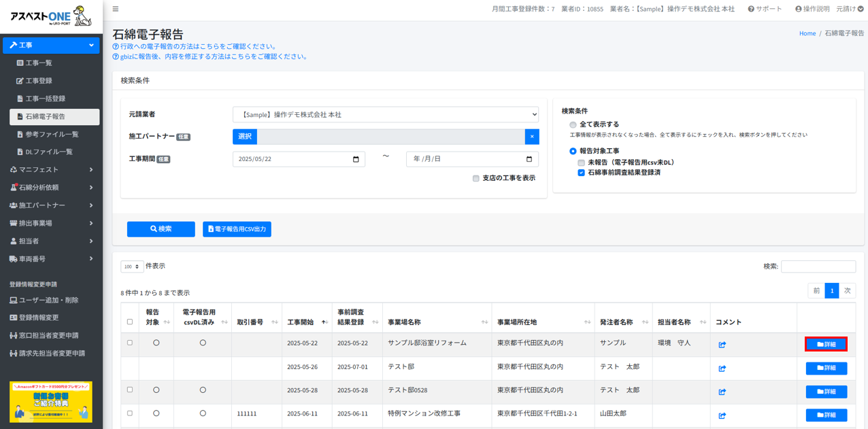Click the 電子報告用CSV出力 button
This screenshot has width=868, height=429.
click(237, 229)
